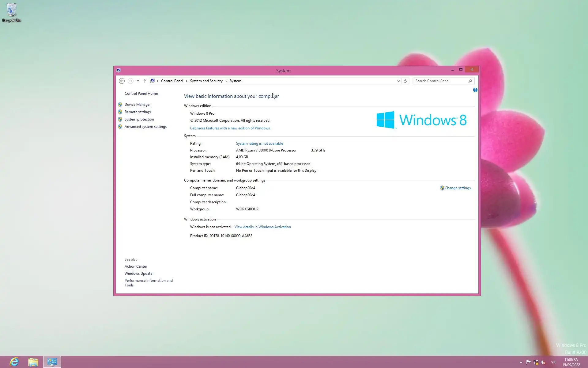Show hidden tray icons arrow
This screenshot has height=368, width=588.
click(521, 362)
